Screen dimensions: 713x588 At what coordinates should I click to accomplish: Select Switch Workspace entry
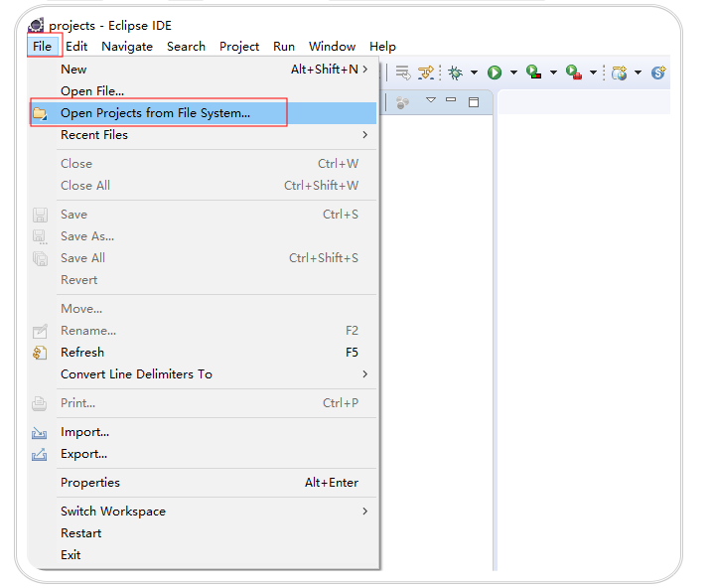tap(203, 512)
